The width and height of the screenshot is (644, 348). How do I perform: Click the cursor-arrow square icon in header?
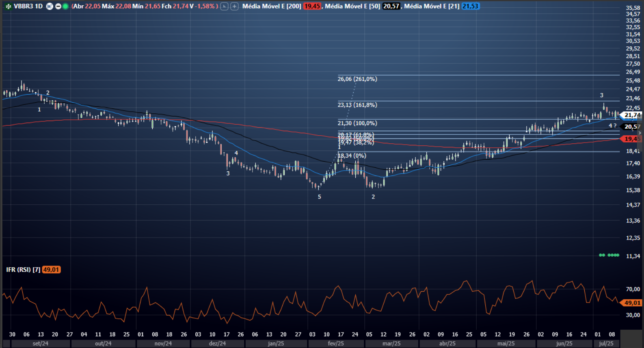[x=224, y=6]
